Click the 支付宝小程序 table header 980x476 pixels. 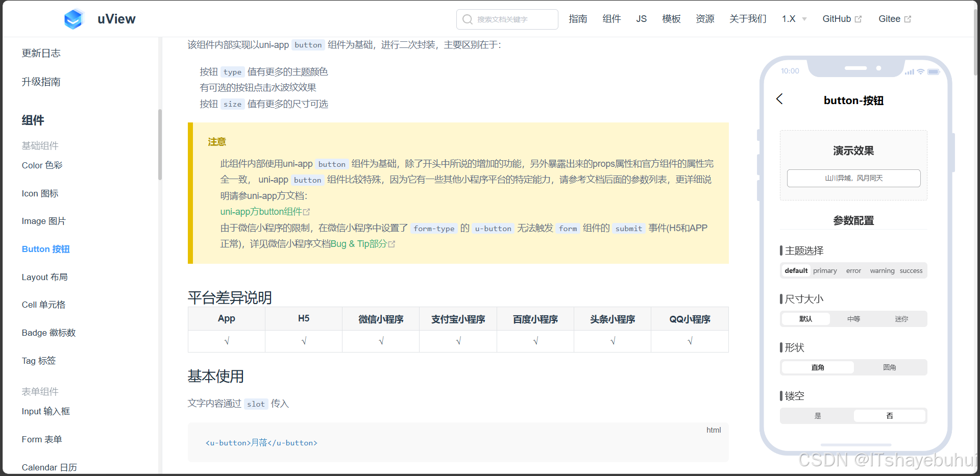click(458, 319)
